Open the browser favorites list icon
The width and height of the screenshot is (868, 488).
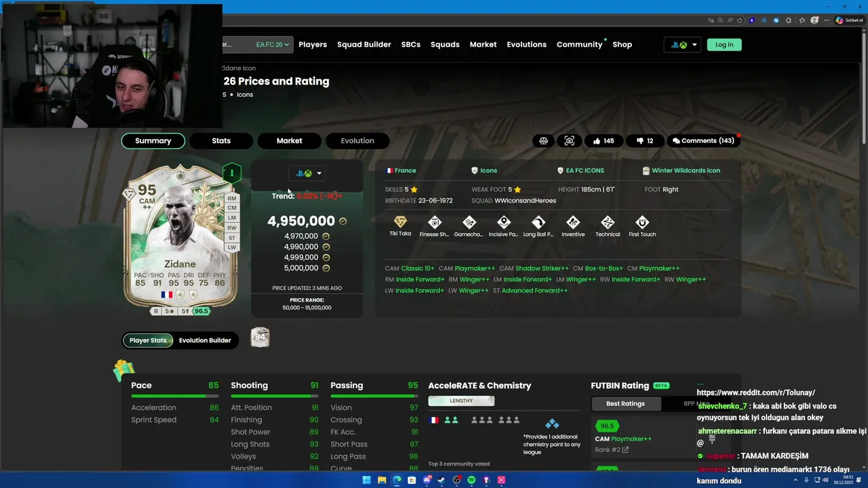click(802, 20)
